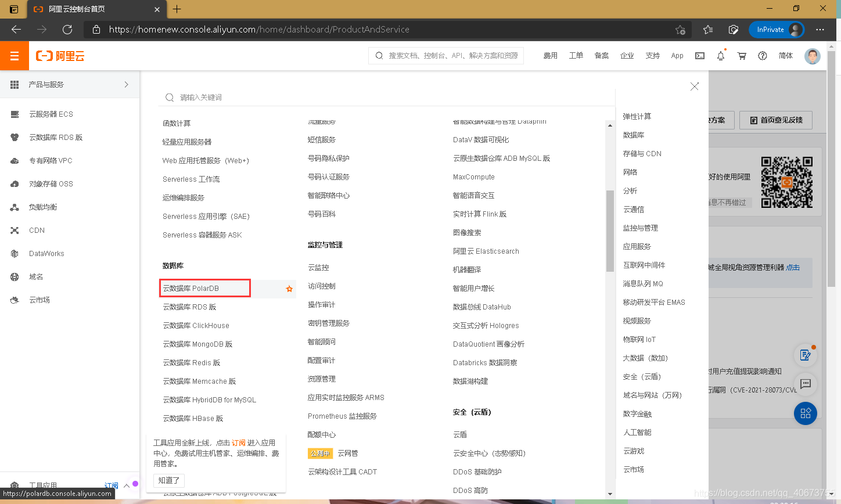Click the Aliyun logo
The width and height of the screenshot is (841, 504).
pyautogui.click(x=60, y=56)
